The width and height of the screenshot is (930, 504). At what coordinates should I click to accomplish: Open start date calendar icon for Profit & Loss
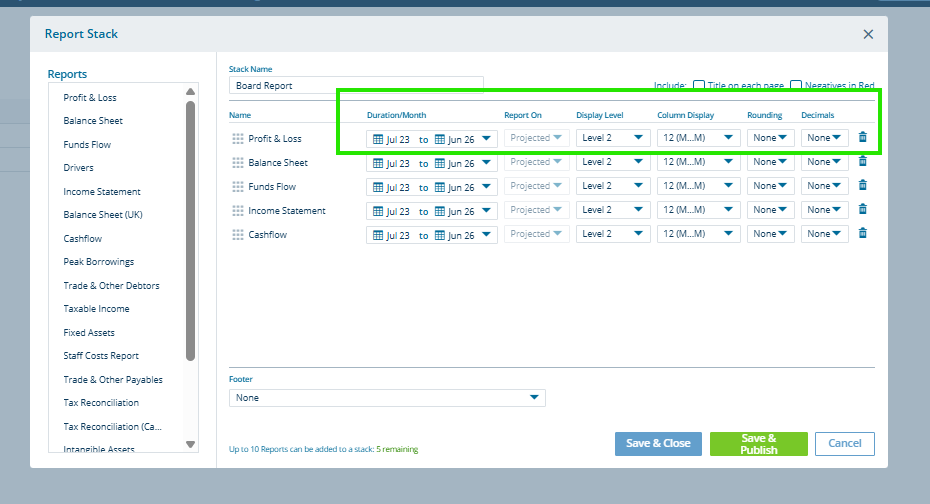(x=378, y=139)
